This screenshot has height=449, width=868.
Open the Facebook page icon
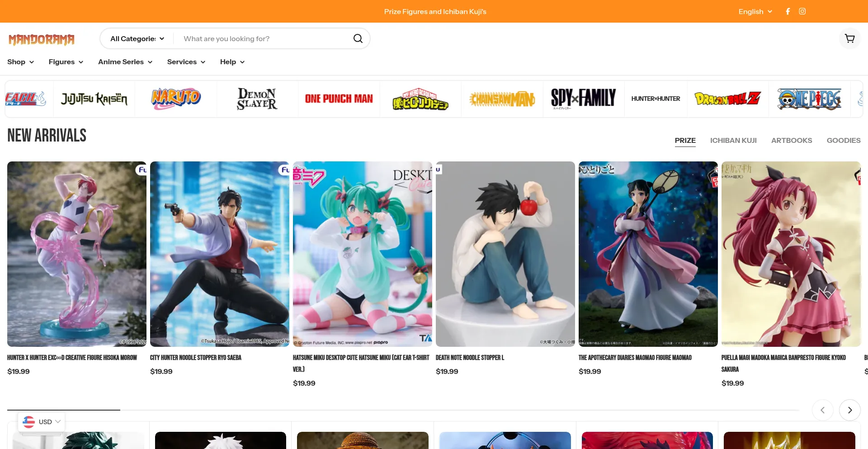(x=788, y=11)
